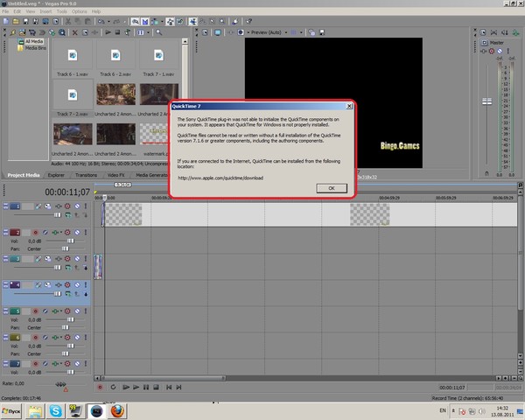Adjust the Master volume fader

coord(486,101)
